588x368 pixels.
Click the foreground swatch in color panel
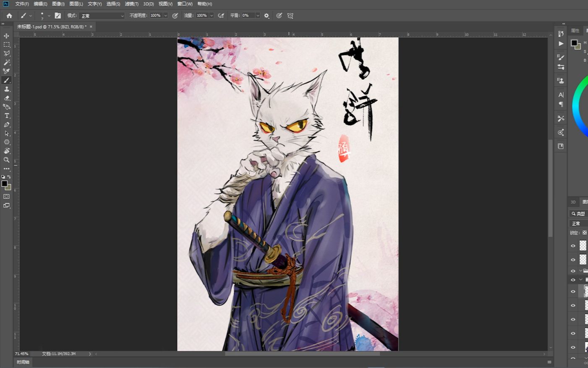coord(574,42)
